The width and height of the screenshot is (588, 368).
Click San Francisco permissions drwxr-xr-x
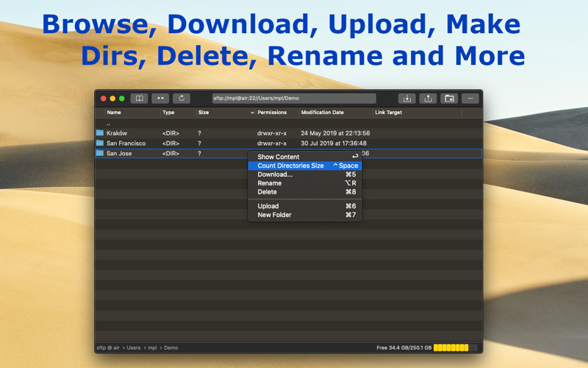click(272, 143)
